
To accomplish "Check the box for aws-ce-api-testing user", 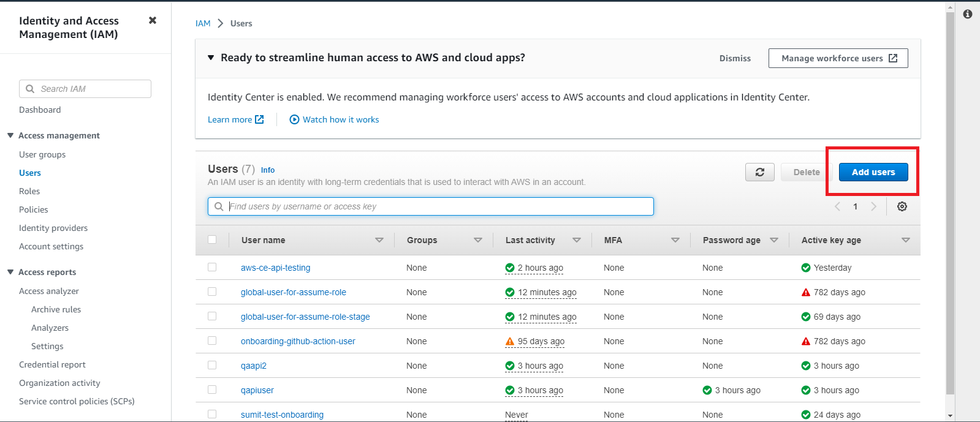I will tap(212, 267).
